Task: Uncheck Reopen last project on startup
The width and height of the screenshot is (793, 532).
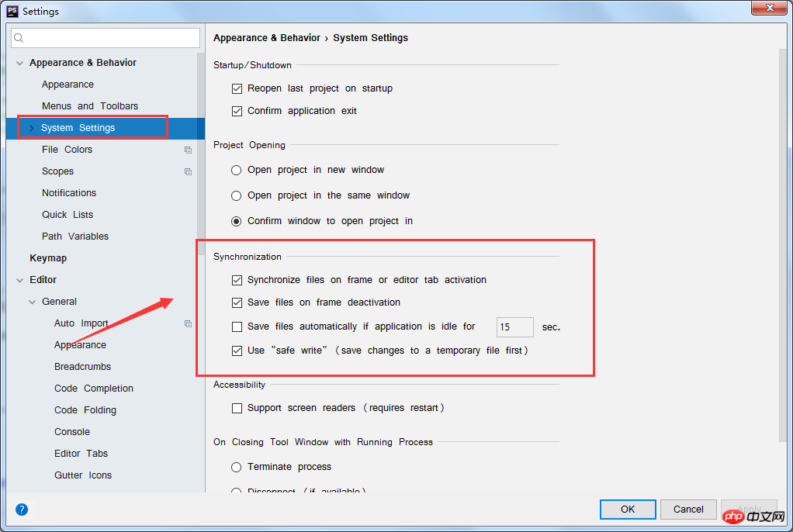Action: pyautogui.click(x=237, y=88)
